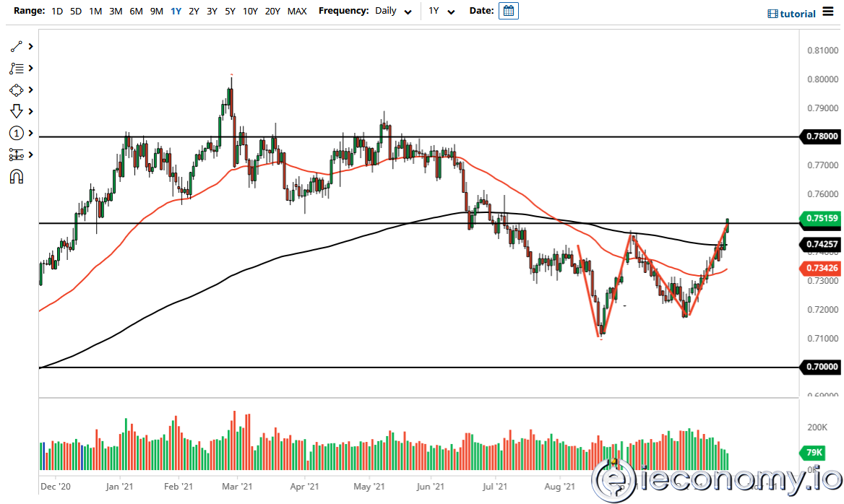Enable the 5D range view
The height and width of the screenshot is (504, 844).
[x=75, y=11]
